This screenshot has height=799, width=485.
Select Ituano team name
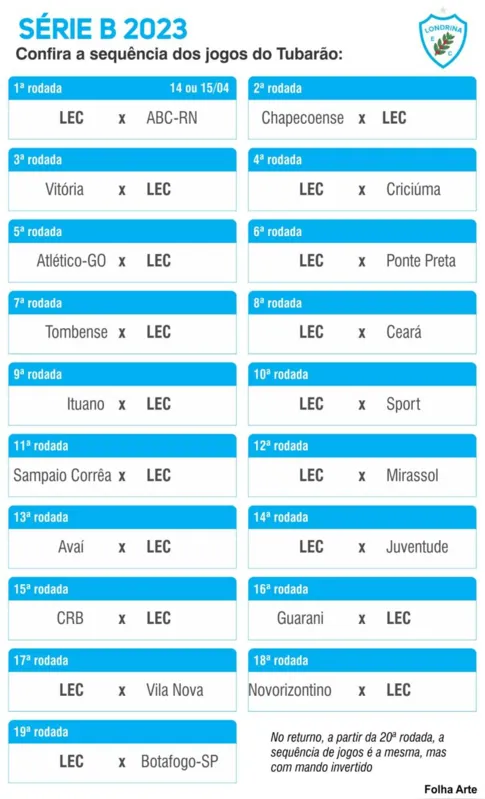click(86, 404)
